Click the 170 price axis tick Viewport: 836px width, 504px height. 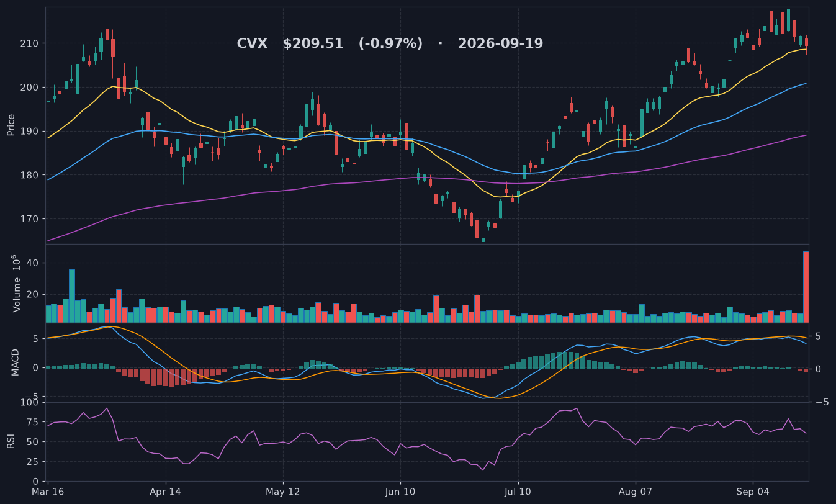[30, 219]
